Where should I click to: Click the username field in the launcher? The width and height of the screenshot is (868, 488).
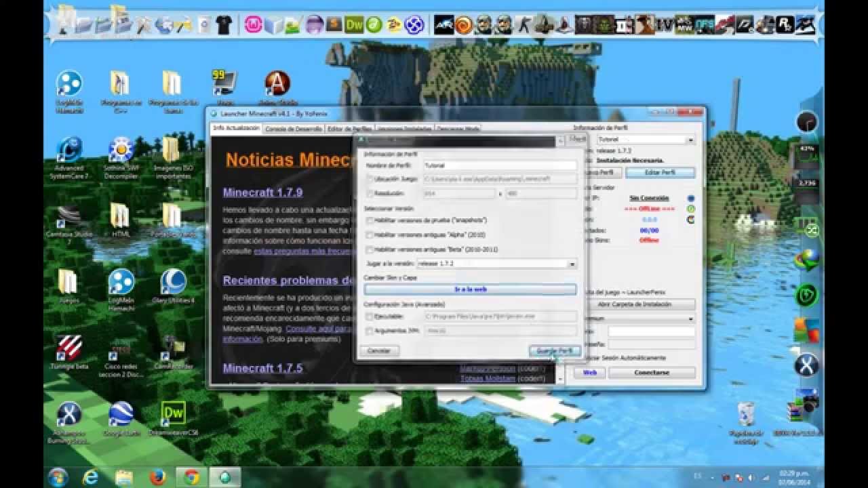click(x=651, y=331)
